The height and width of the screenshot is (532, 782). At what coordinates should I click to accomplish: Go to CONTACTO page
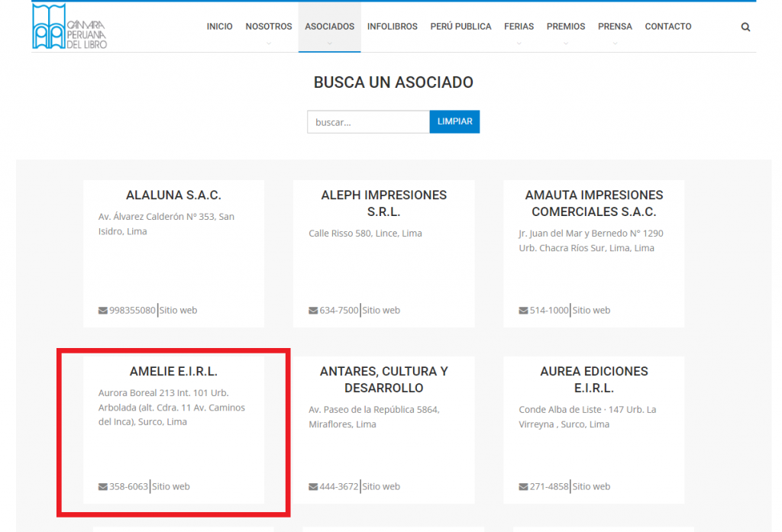(x=667, y=27)
